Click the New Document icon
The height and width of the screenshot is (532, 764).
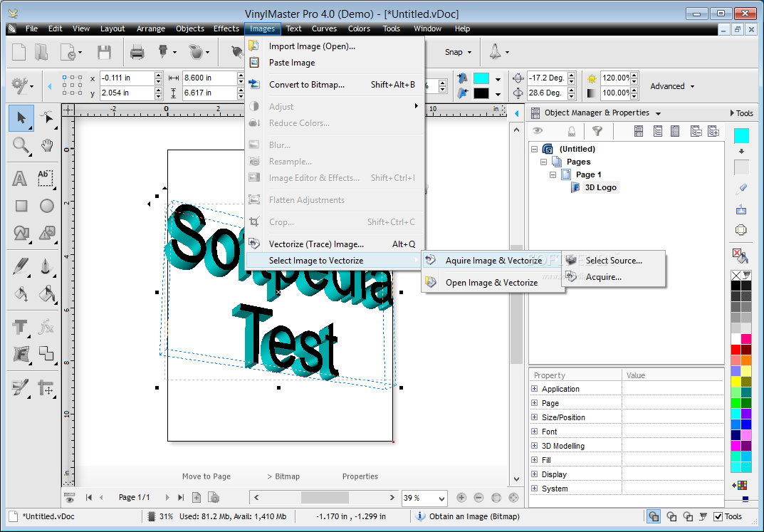coord(19,52)
